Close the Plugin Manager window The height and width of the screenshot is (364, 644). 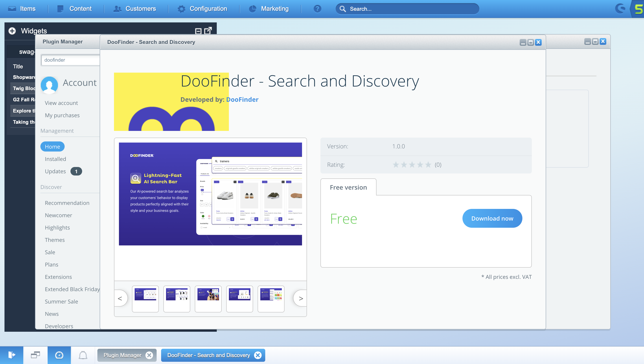click(603, 41)
